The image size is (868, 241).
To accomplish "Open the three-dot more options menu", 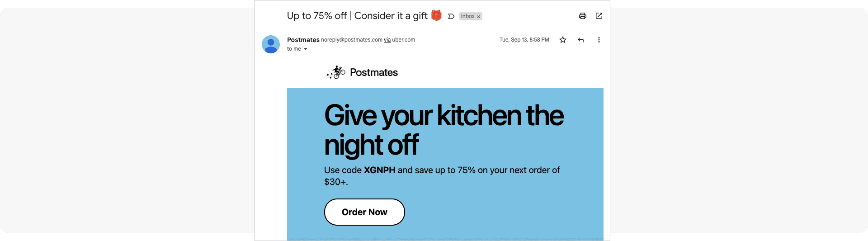I will tap(599, 40).
